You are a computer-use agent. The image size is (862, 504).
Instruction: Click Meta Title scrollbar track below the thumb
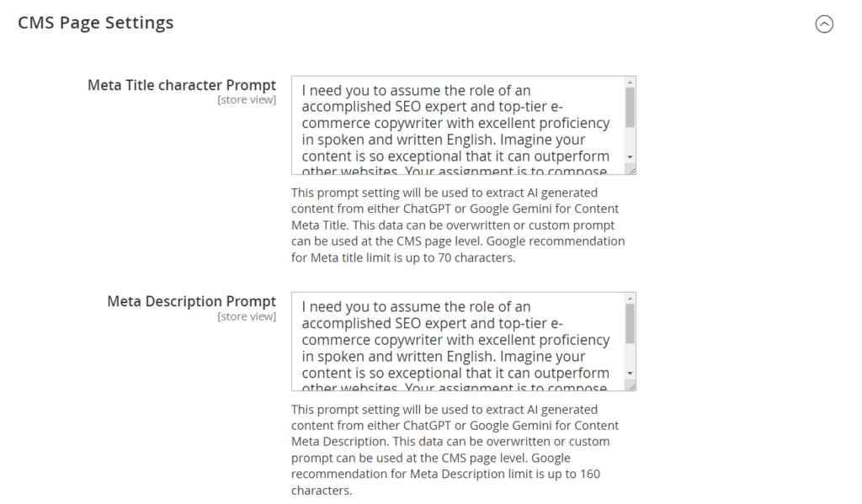(630, 140)
